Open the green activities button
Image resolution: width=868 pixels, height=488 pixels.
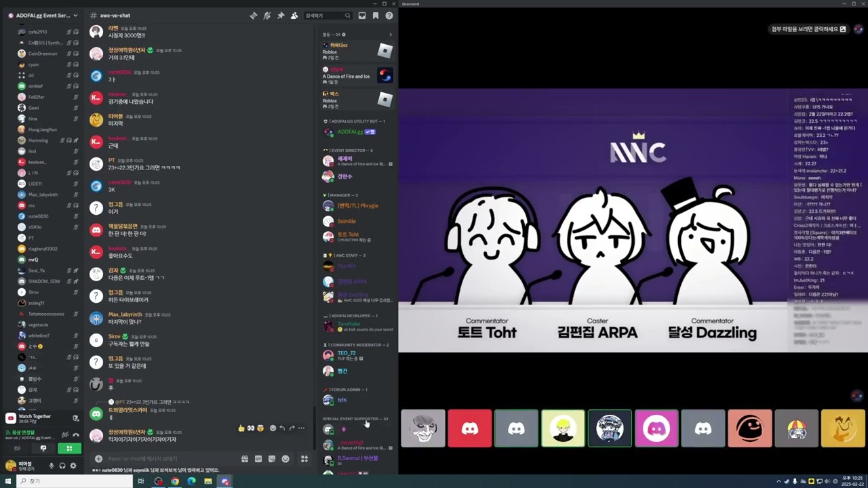coord(68,448)
